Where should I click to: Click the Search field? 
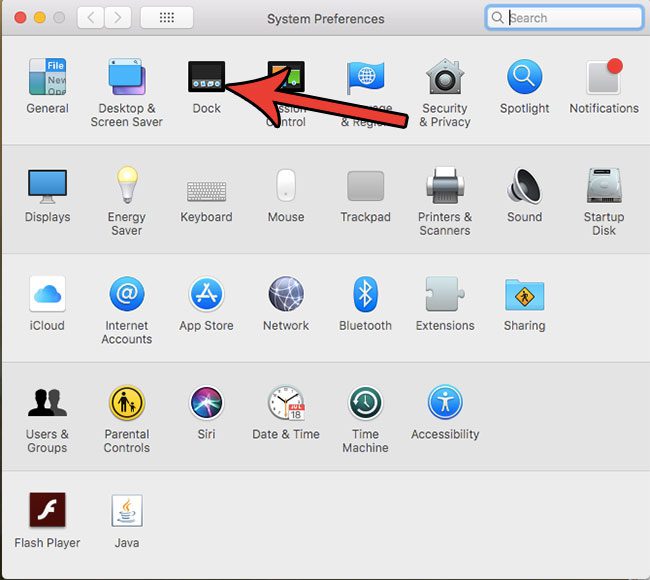pos(564,18)
